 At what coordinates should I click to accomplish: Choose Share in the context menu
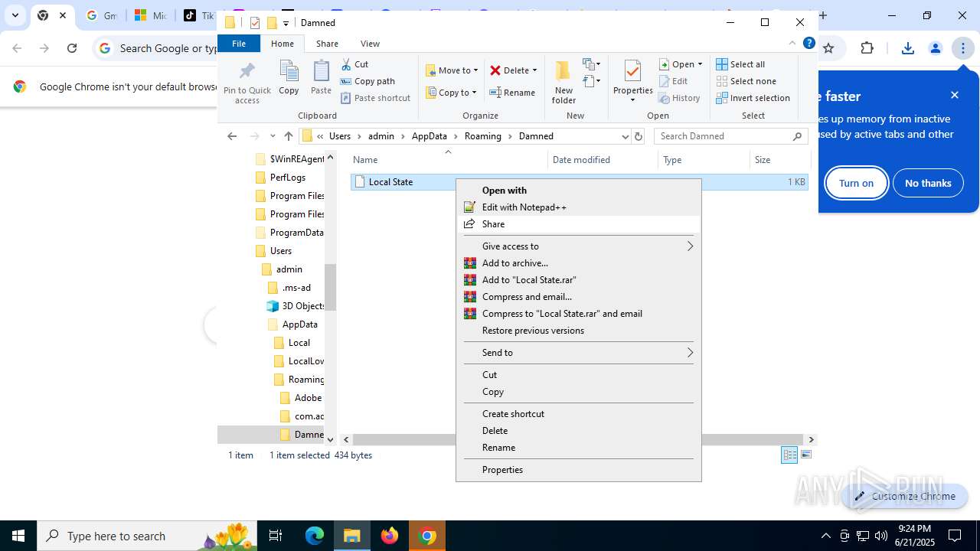pos(578,224)
